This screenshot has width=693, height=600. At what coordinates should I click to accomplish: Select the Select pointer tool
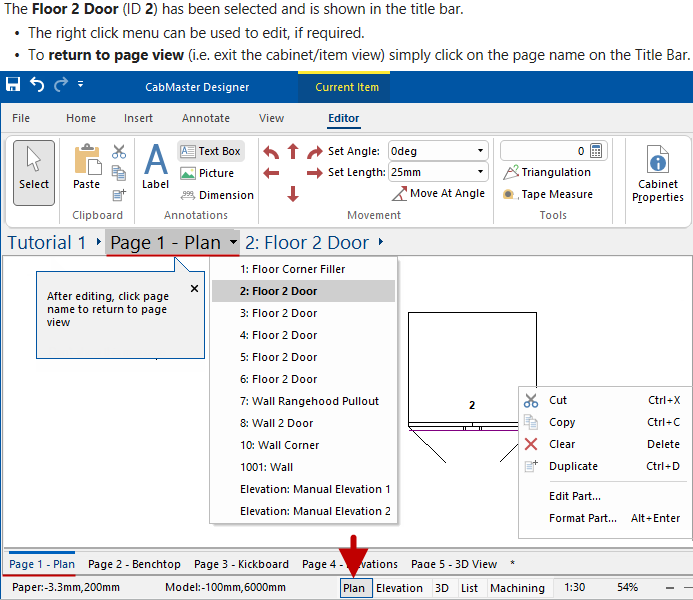34,172
